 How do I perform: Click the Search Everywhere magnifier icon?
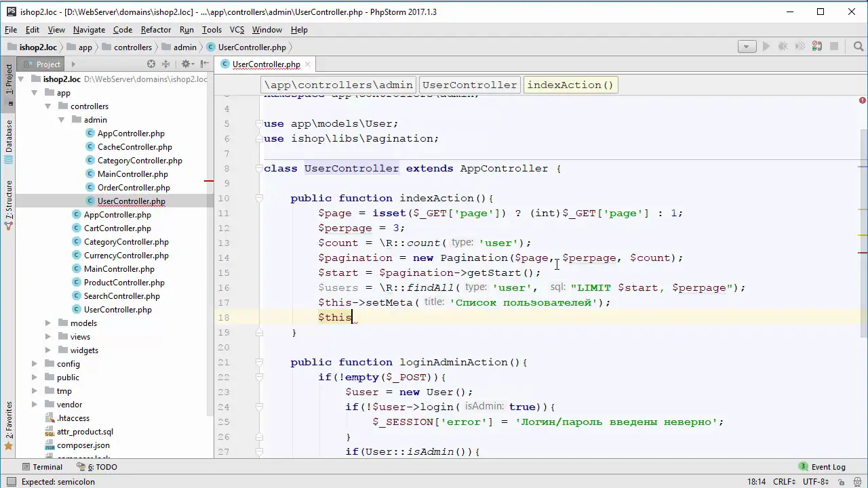pyautogui.click(x=858, y=47)
